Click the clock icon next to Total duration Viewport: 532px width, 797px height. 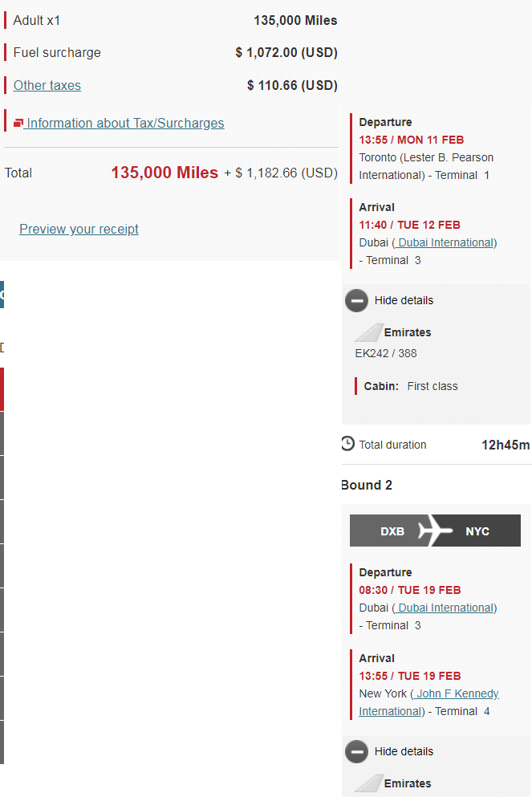click(x=347, y=444)
